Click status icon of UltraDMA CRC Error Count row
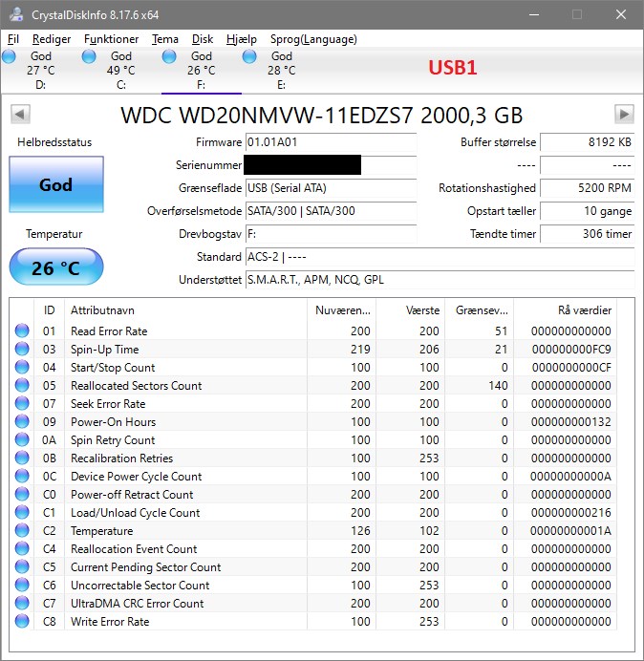The width and height of the screenshot is (644, 661). coord(22,603)
